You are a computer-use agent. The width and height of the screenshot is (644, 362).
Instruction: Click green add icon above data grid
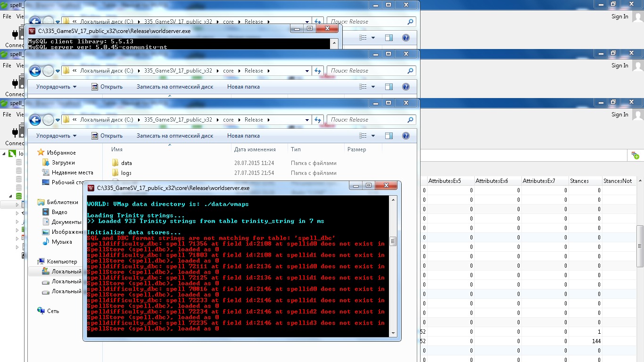click(x=635, y=156)
